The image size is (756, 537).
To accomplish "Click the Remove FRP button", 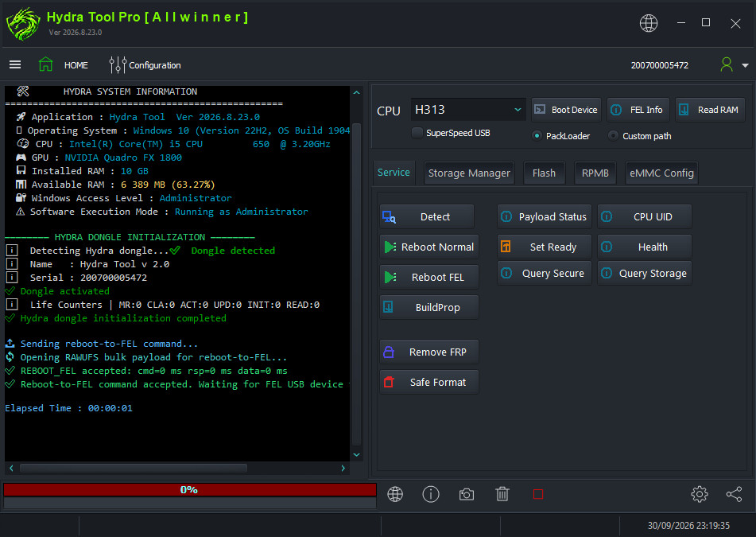I will pyautogui.click(x=429, y=352).
